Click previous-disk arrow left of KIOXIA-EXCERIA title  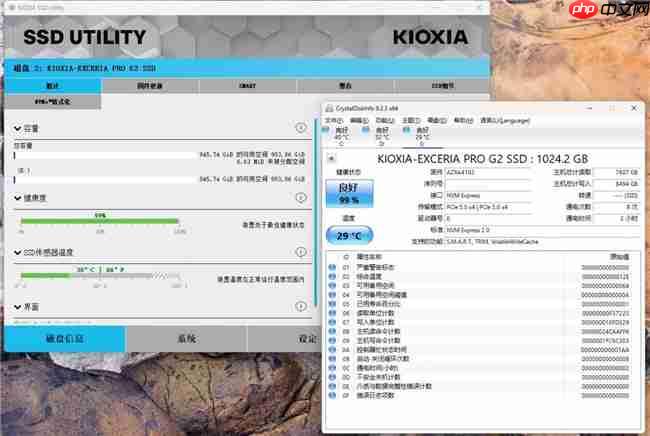(331, 158)
